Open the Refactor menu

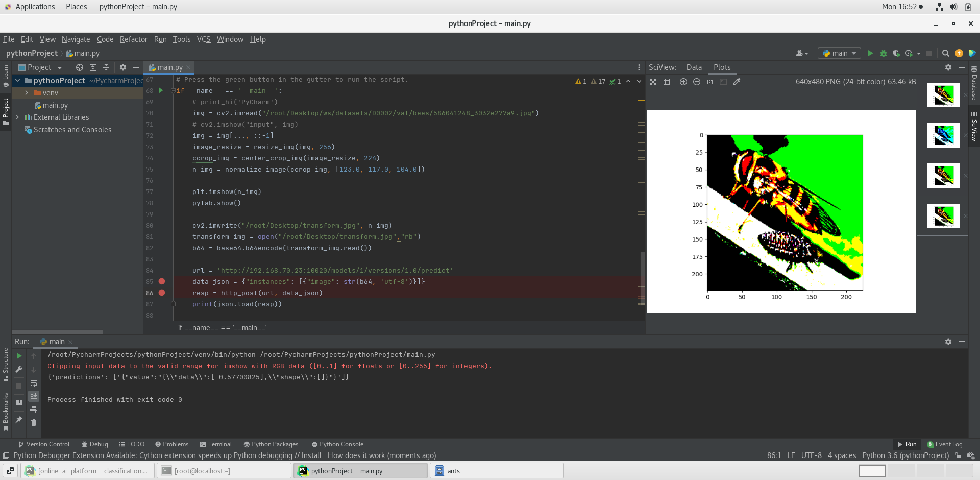click(133, 39)
